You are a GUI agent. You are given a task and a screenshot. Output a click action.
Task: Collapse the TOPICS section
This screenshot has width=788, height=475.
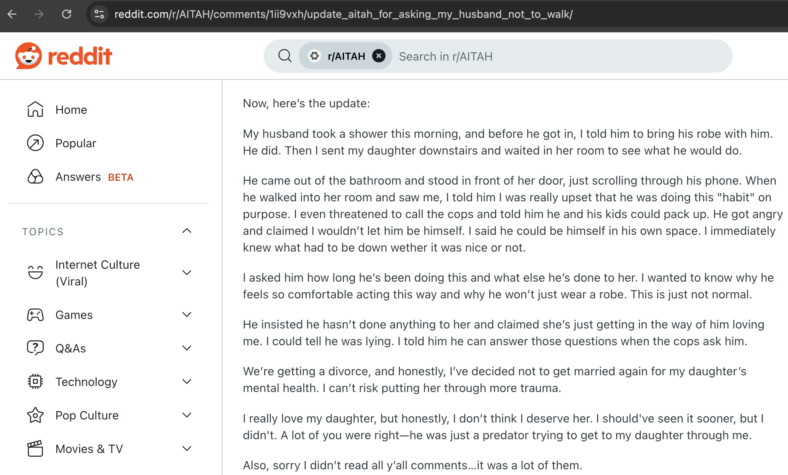click(x=186, y=231)
